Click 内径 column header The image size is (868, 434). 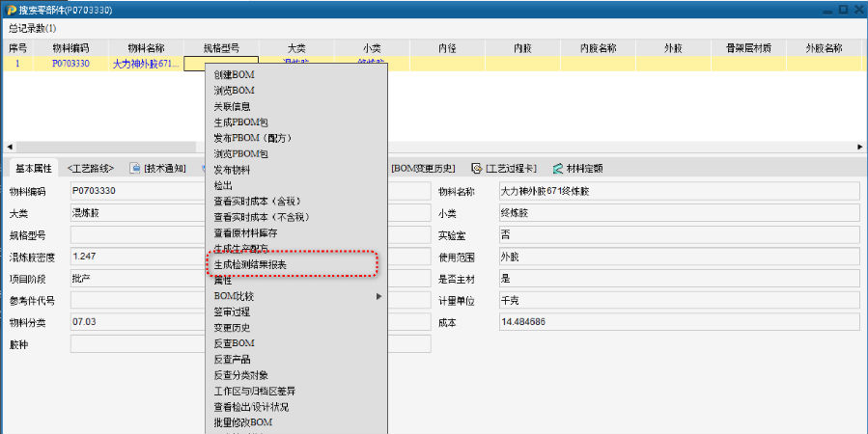[447, 48]
